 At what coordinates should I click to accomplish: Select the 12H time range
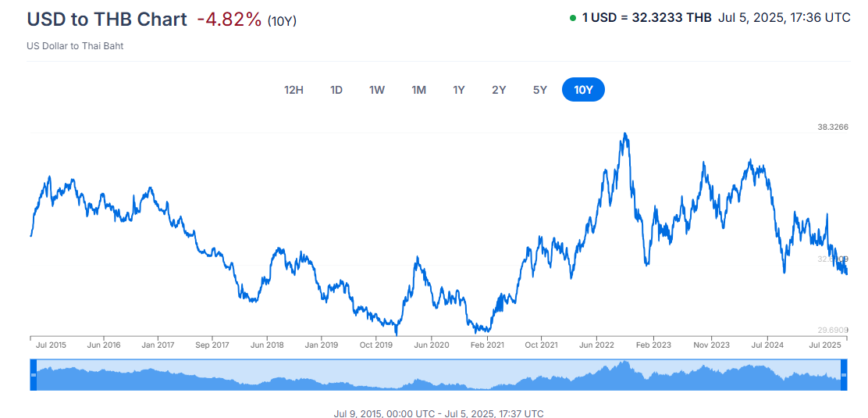coord(293,90)
